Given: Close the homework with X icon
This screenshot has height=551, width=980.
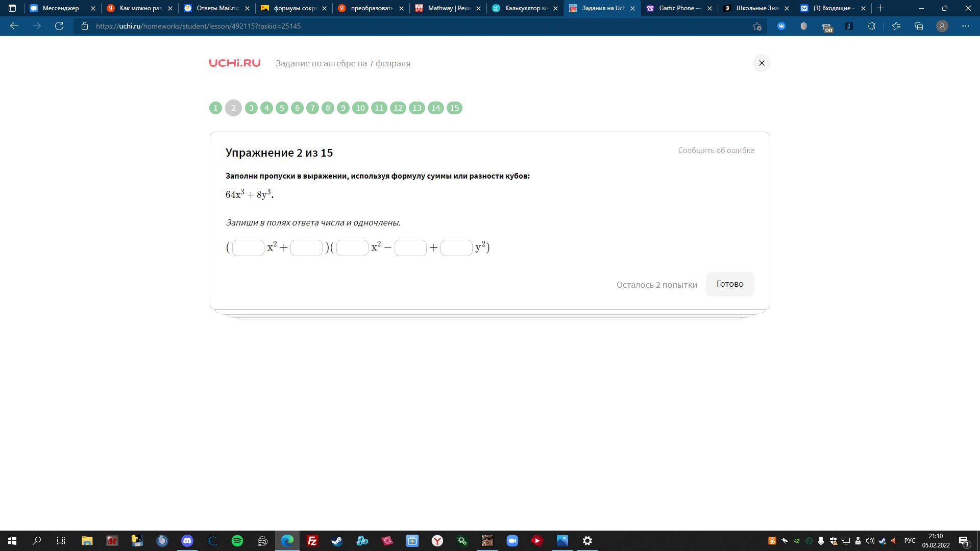Looking at the screenshot, I should 761,63.
